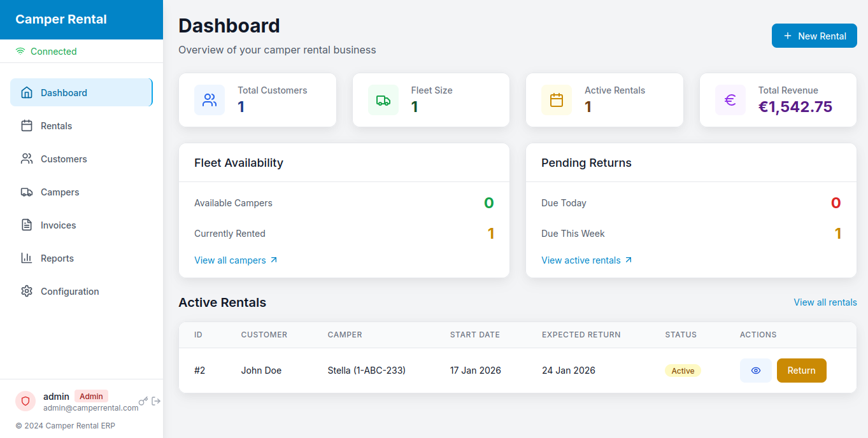Click the Configuration gear icon
The width and height of the screenshot is (868, 438).
(x=27, y=292)
